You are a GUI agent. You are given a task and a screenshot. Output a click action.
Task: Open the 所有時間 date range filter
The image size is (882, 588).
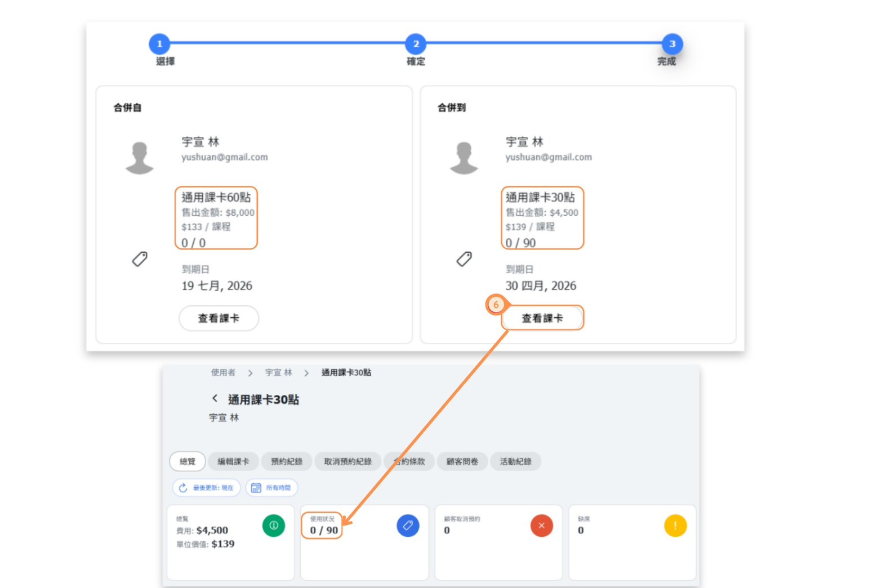coord(271,488)
